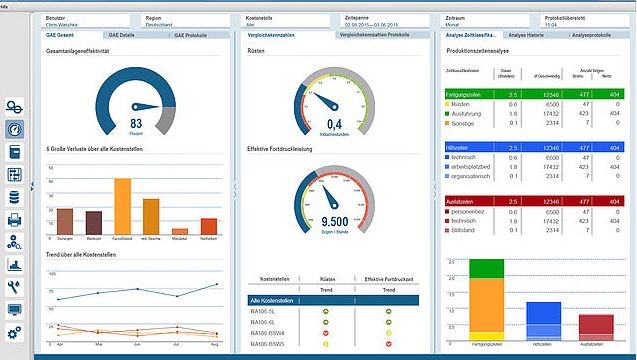Open the calculator-style sidebar icon
The width and height of the screenshot is (637, 360).
[14, 152]
